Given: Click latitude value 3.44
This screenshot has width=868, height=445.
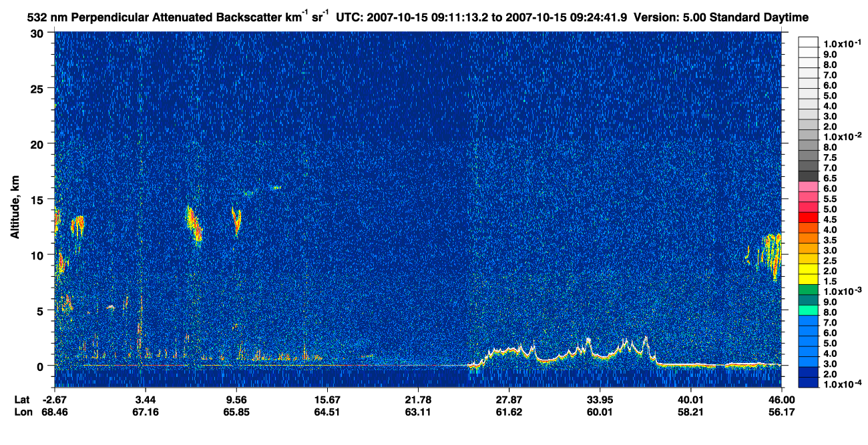Looking at the screenshot, I should [x=146, y=399].
